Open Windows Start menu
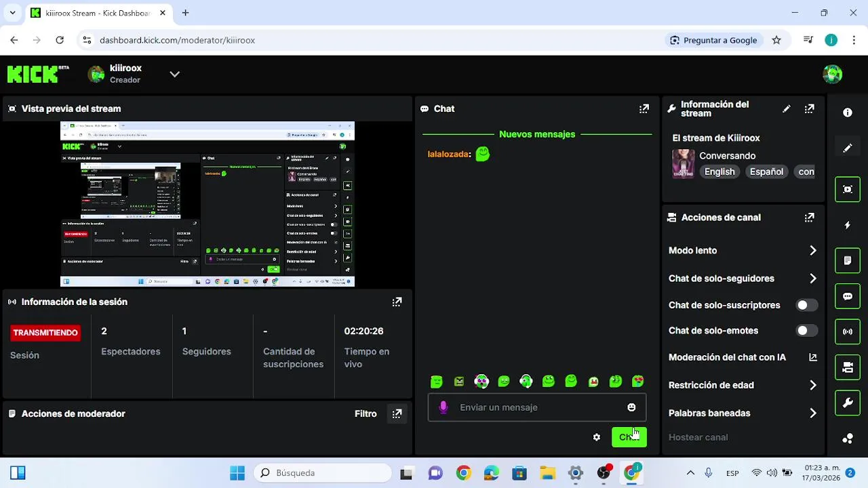Screen dimensions: 868x488 (x=237, y=473)
